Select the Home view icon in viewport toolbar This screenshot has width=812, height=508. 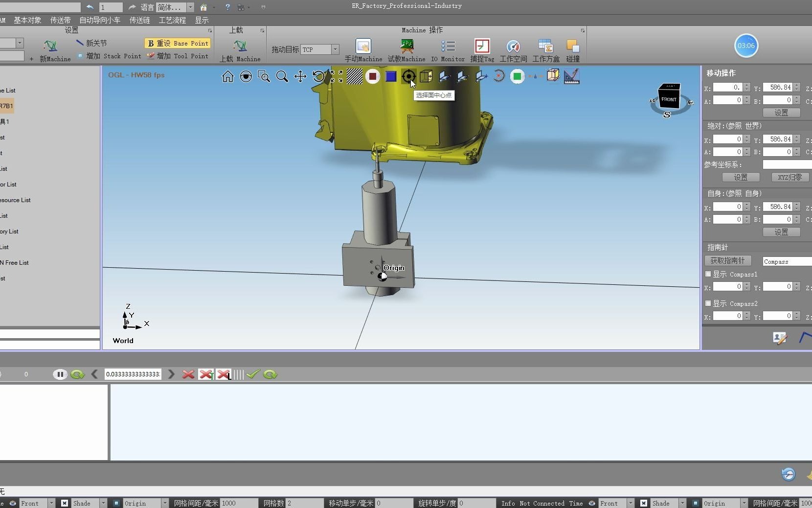[x=228, y=76]
